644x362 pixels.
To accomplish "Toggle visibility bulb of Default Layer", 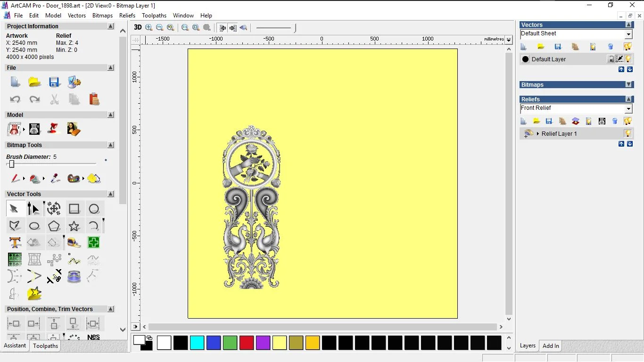I will [x=628, y=59].
